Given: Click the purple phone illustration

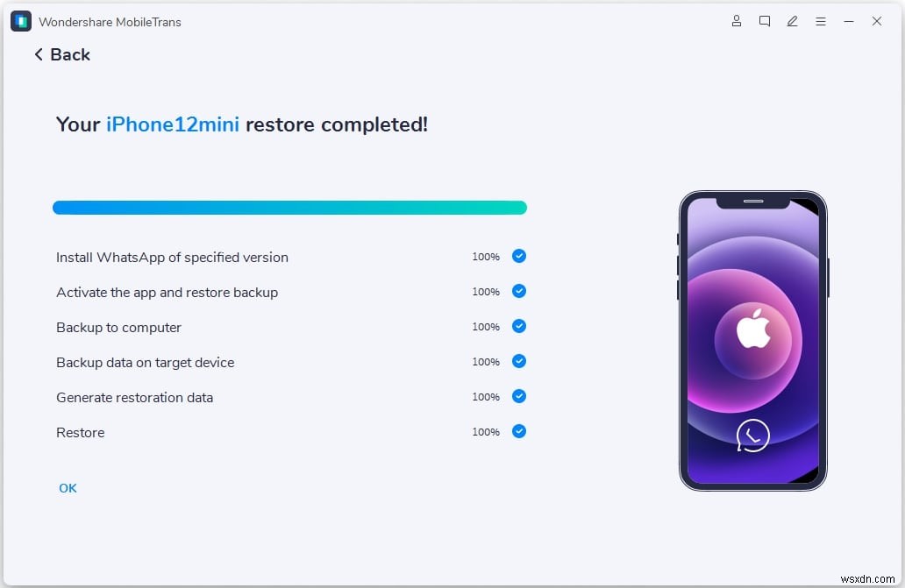Looking at the screenshot, I should tap(752, 340).
